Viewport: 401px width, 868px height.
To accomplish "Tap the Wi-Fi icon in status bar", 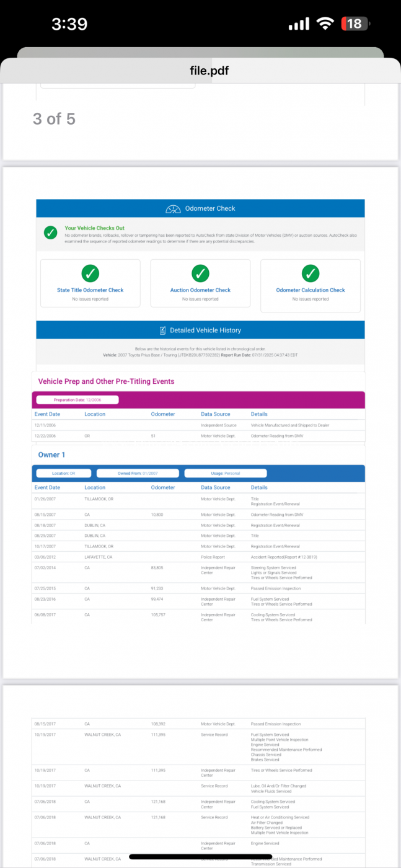I will (324, 24).
